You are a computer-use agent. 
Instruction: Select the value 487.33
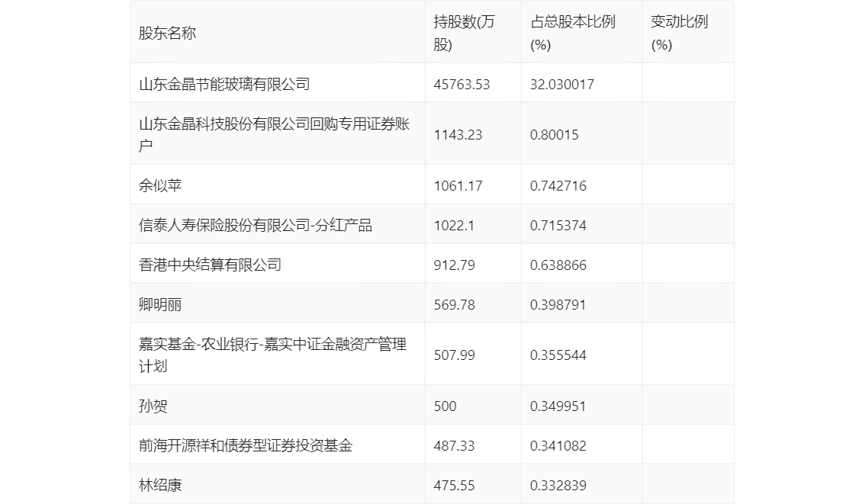(454, 446)
